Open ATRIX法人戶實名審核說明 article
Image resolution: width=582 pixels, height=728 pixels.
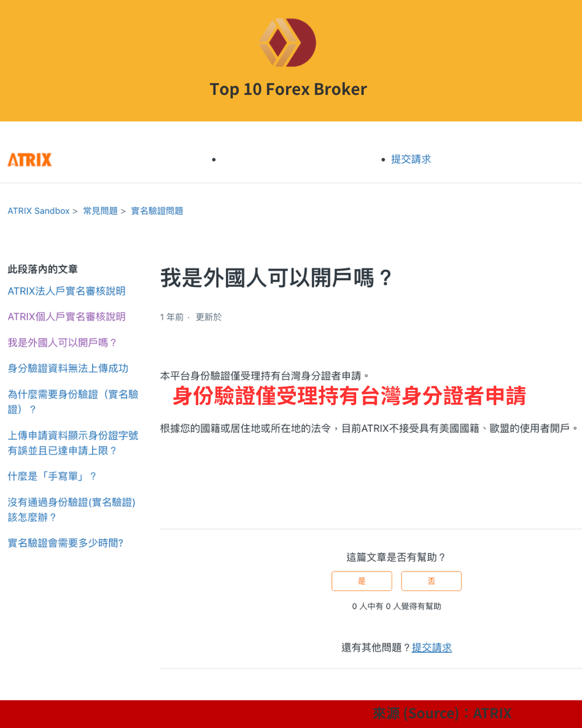click(x=66, y=291)
